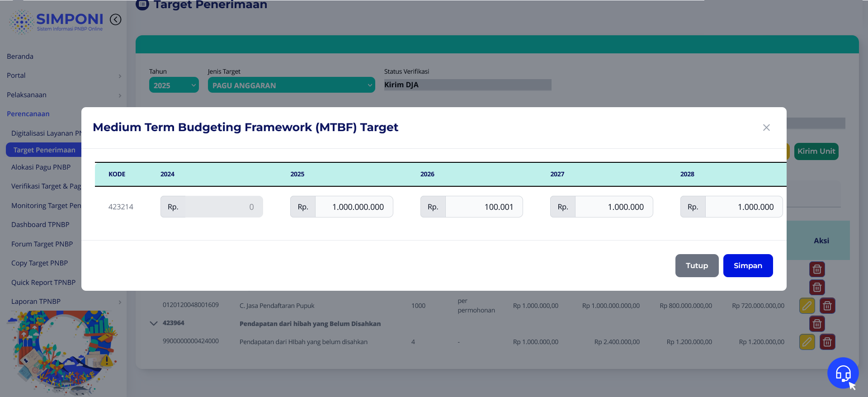Image resolution: width=868 pixels, height=397 pixels.
Task: Expand the Portal menu item
Action: point(63,76)
